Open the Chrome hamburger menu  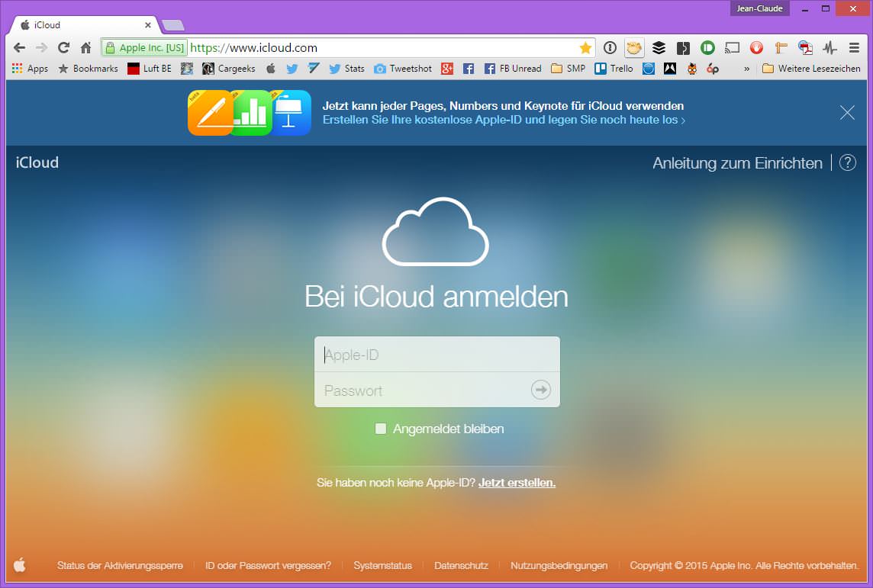click(x=854, y=48)
